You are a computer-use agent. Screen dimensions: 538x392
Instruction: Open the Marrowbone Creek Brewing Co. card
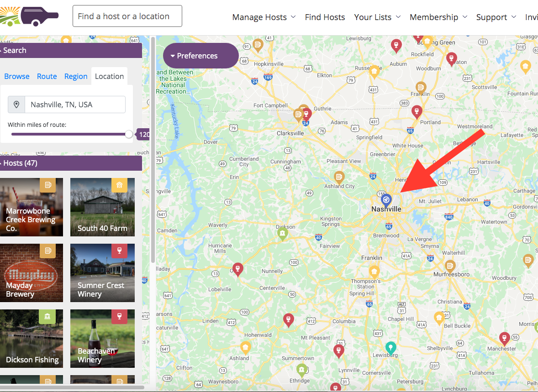[32, 207]
